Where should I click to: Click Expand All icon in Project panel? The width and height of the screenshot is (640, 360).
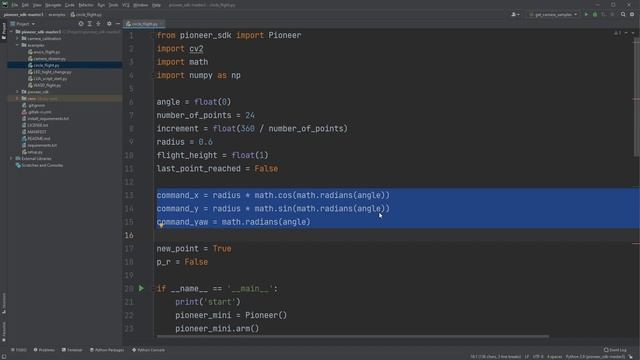coord(90,24)
